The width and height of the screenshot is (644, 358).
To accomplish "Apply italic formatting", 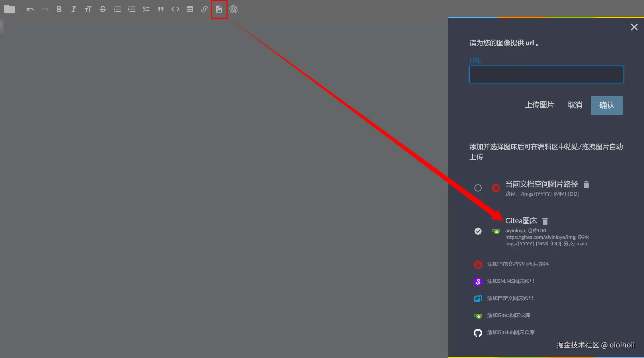I will [73, 9].
